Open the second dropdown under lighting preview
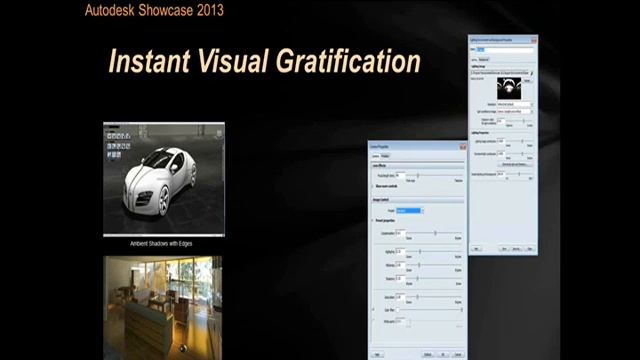This screenshot has height=360, width=640. click(x=515, y=111)
